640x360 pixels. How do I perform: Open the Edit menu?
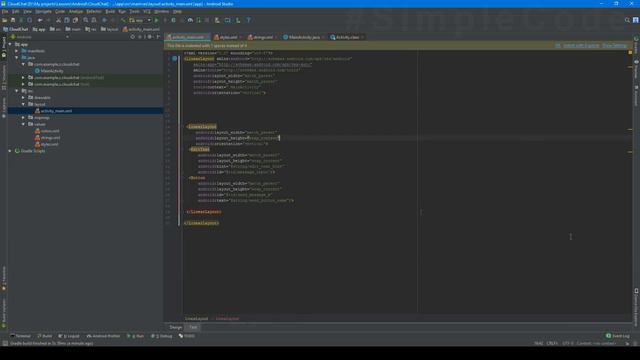(x=16, y=11)
